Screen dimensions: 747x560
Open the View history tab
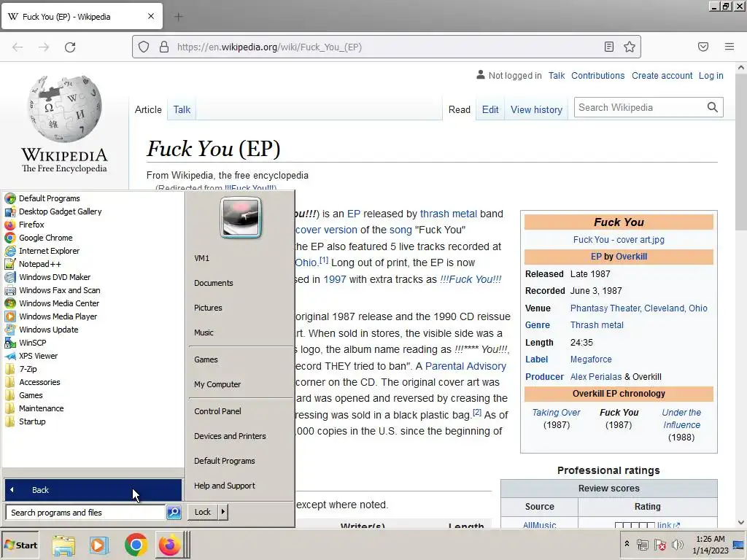click(x=536, y=109)
